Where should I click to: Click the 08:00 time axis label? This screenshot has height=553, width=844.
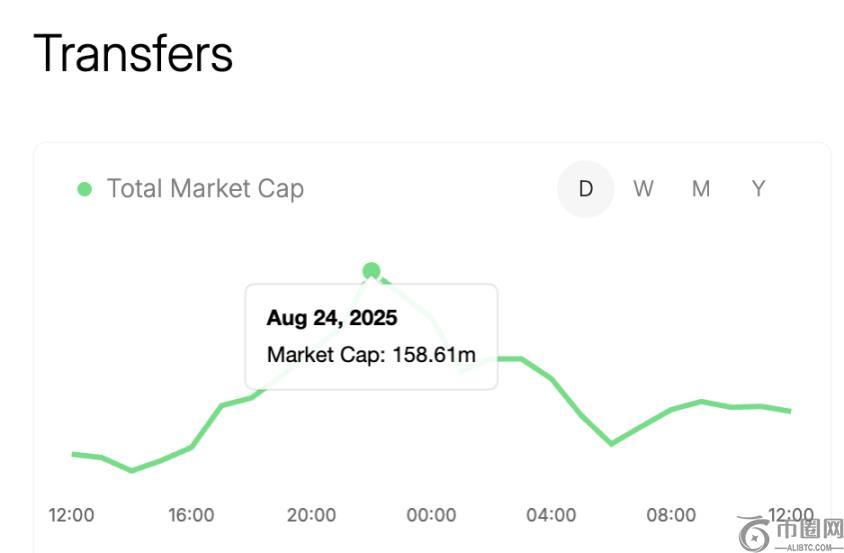click(671, 515)
